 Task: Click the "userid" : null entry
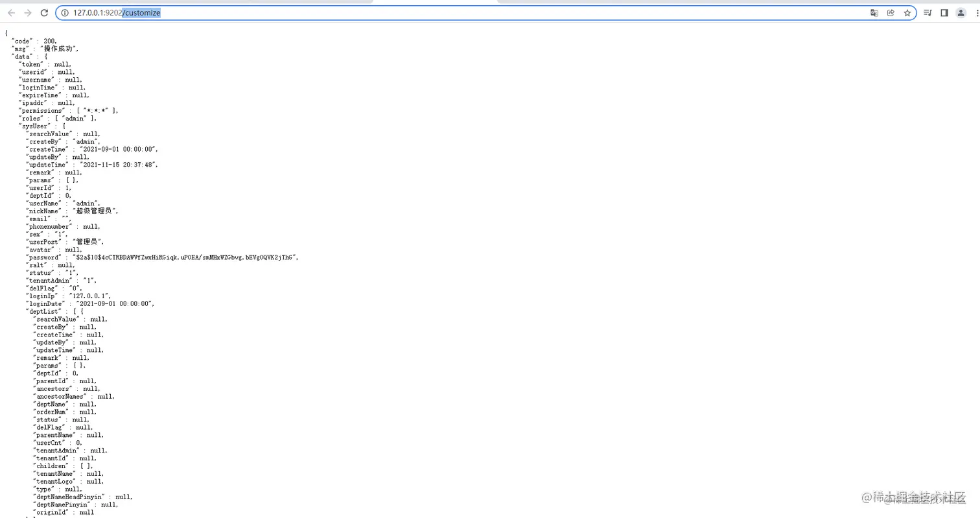pos(47,72)
